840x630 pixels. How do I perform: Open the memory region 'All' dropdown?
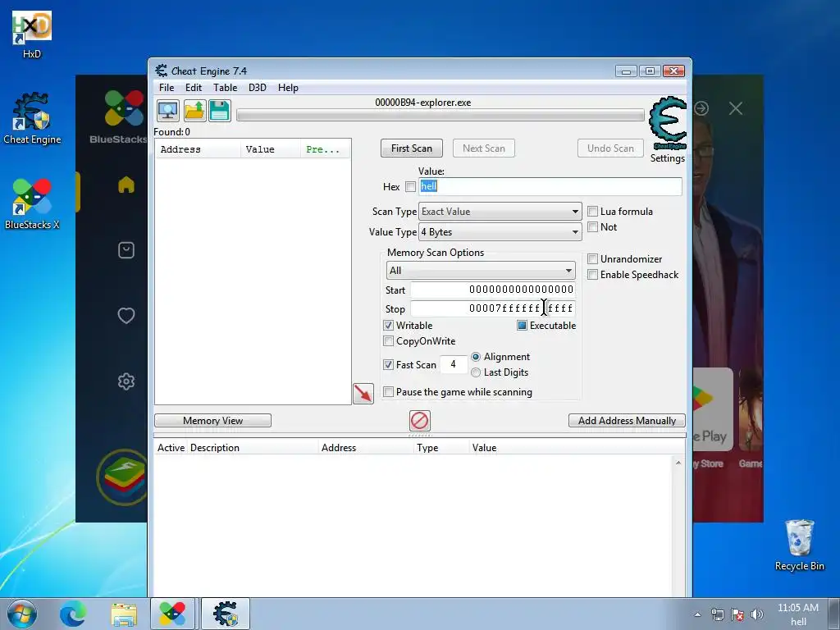tap(481, 271)
